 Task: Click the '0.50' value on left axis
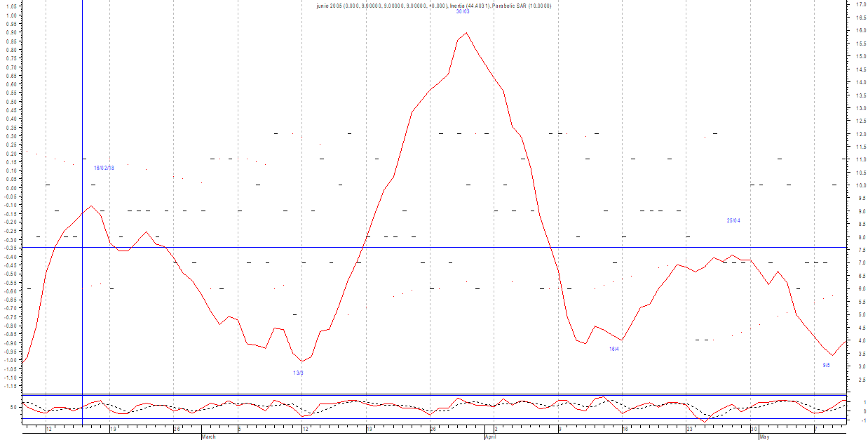(13, 102)
